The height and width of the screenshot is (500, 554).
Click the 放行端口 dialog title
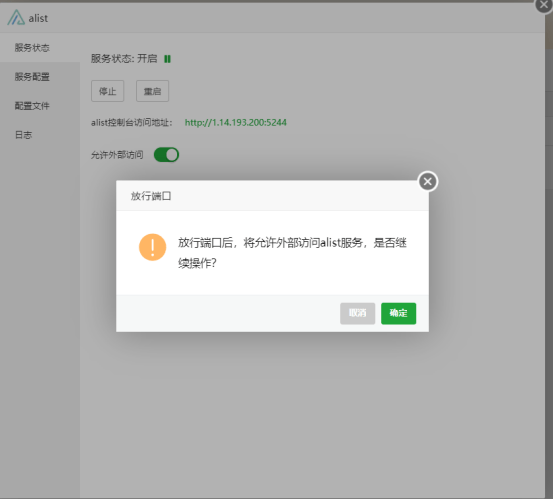(x=151, y=196)
